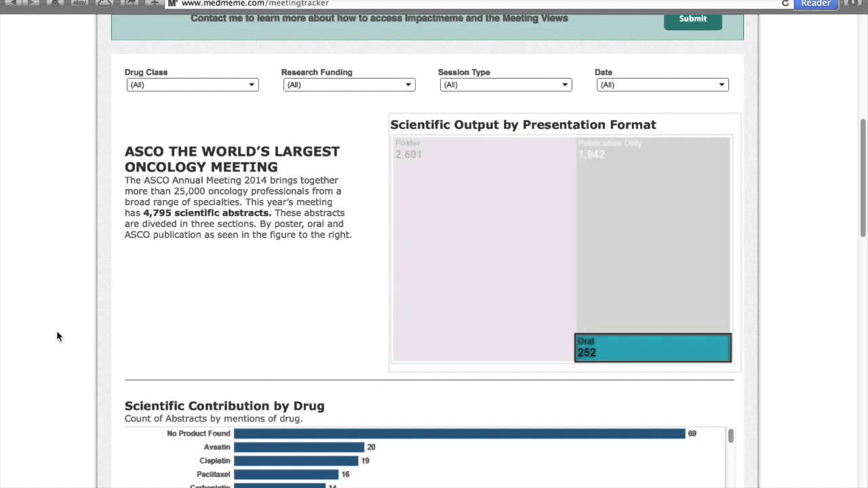
Task: Click the Date filter label
Action: pyautogui.click(x=604, y=73)
